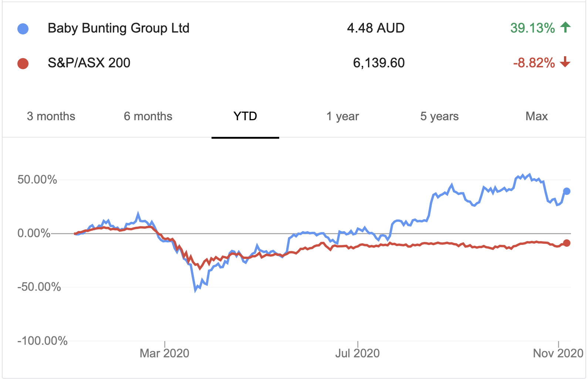Select the 3 months range tab
Screen dimensions: 588x381
tap(51, 116)
